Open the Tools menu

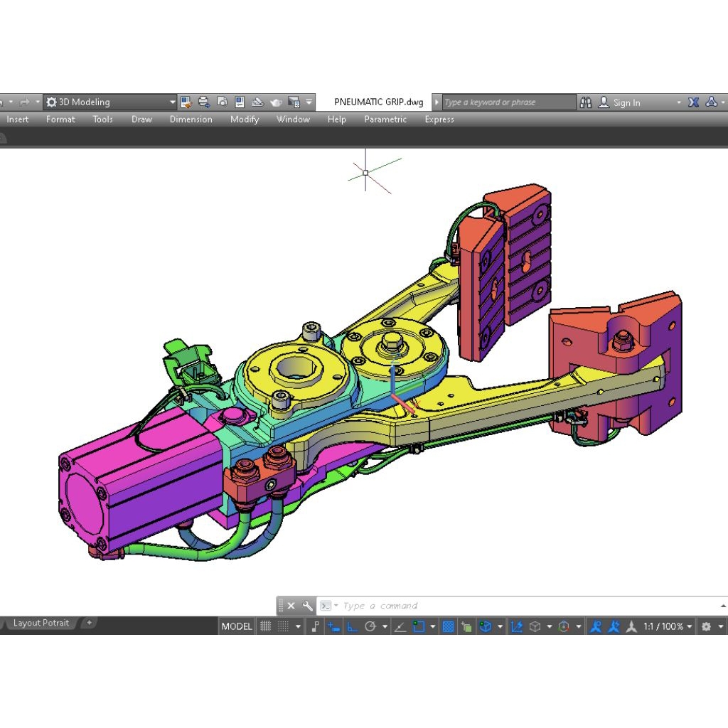point(102,119)
